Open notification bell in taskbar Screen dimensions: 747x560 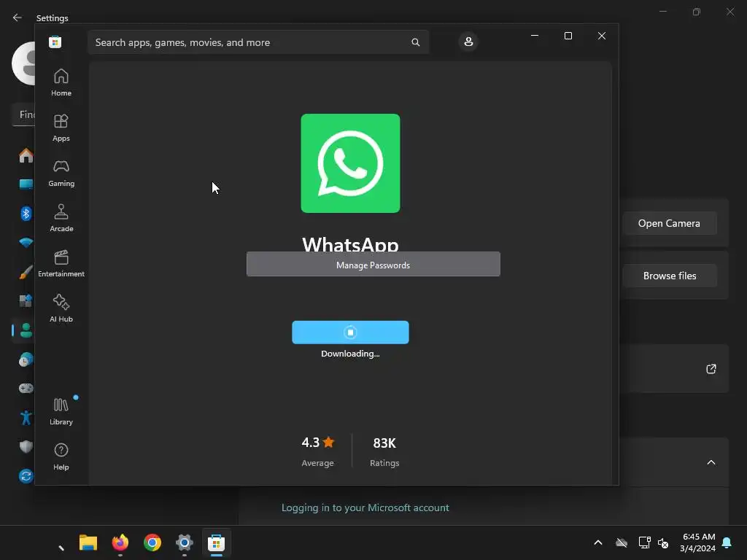coord(727,542)
